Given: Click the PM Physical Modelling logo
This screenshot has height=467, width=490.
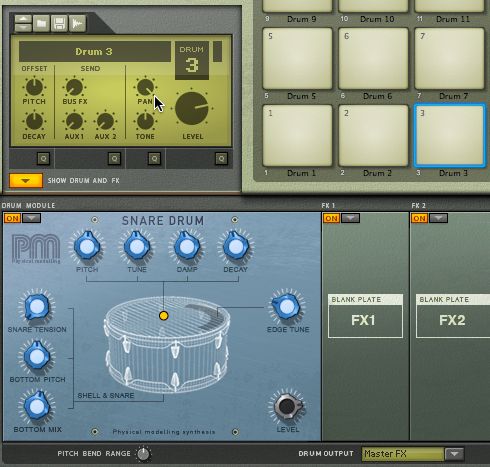Looking at the screenshot, I should click(36, 249).
